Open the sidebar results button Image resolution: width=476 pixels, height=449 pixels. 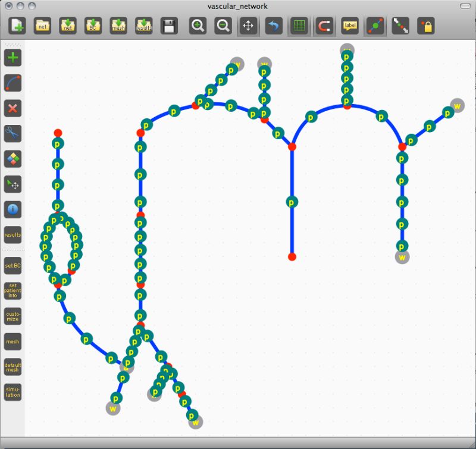point(12,235)
